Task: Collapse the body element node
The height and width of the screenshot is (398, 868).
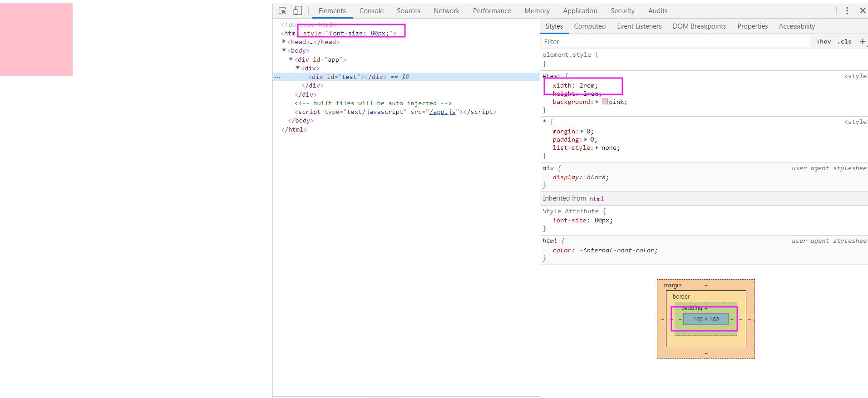Action: [284, 50]
